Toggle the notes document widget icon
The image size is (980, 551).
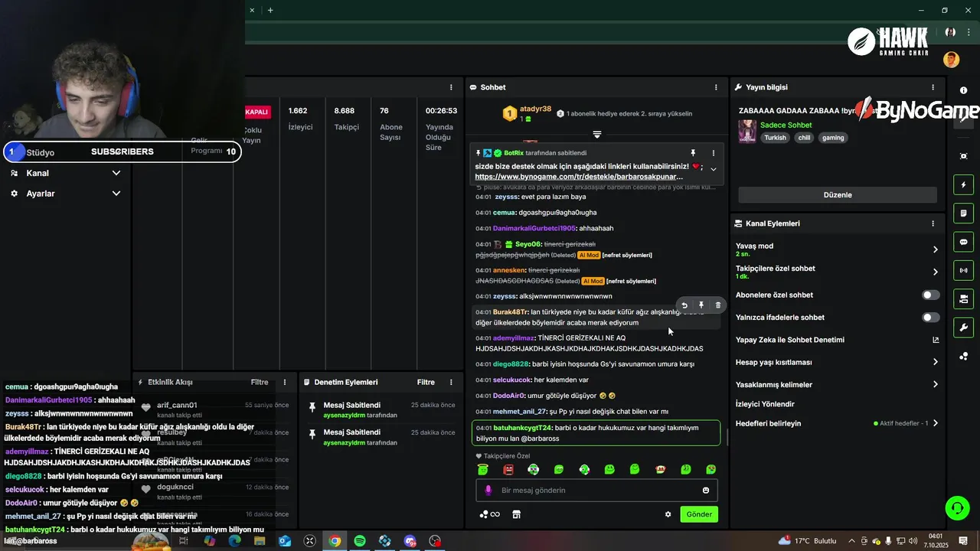pos(963,213)
